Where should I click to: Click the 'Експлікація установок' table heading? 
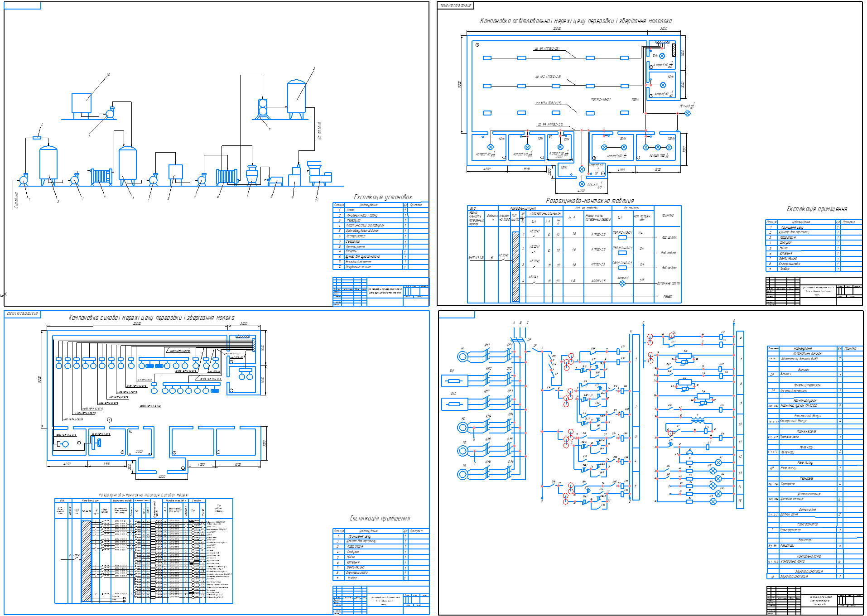pyautogui.click(x=383, y=197)
